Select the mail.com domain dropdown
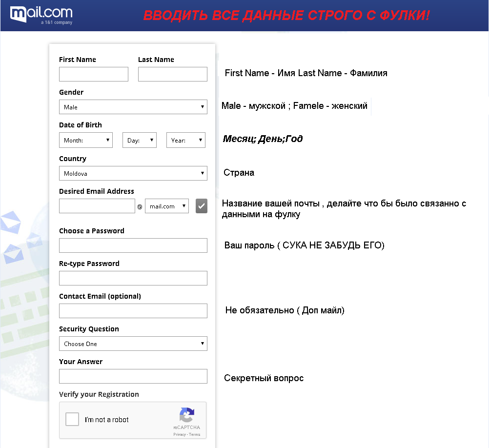Viewport: 489px width, 448px height. [167, 206]
